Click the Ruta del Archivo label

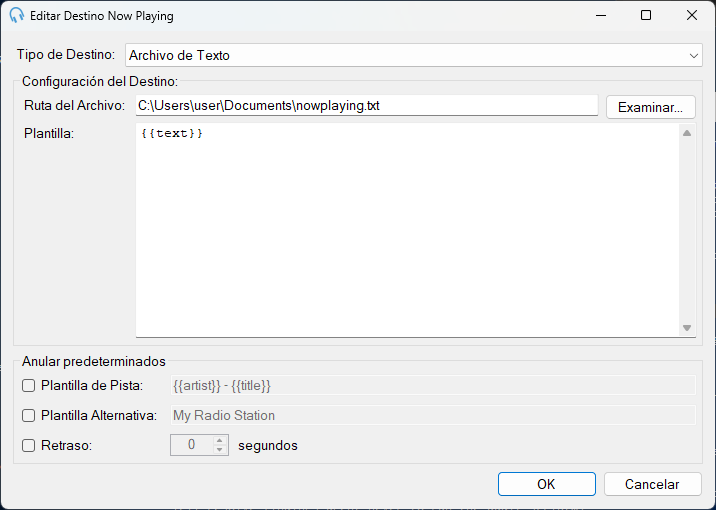pos(74,106)
